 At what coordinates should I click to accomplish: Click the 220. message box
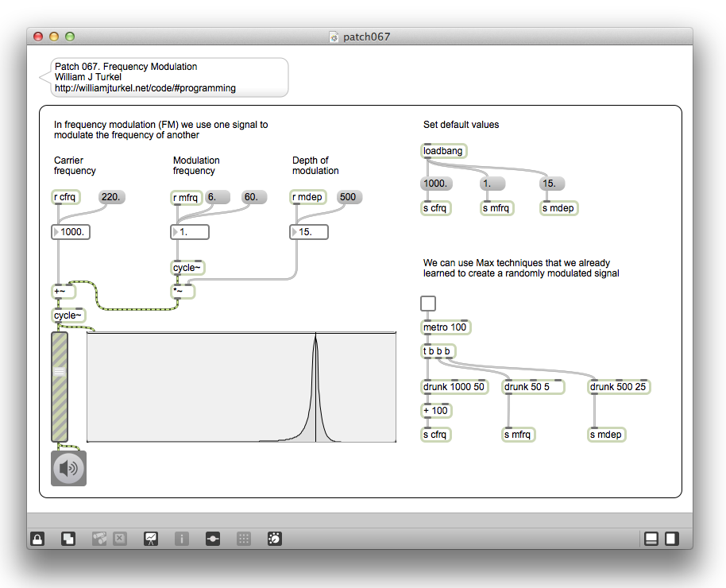pyautogui.click(x=112, y=197)
